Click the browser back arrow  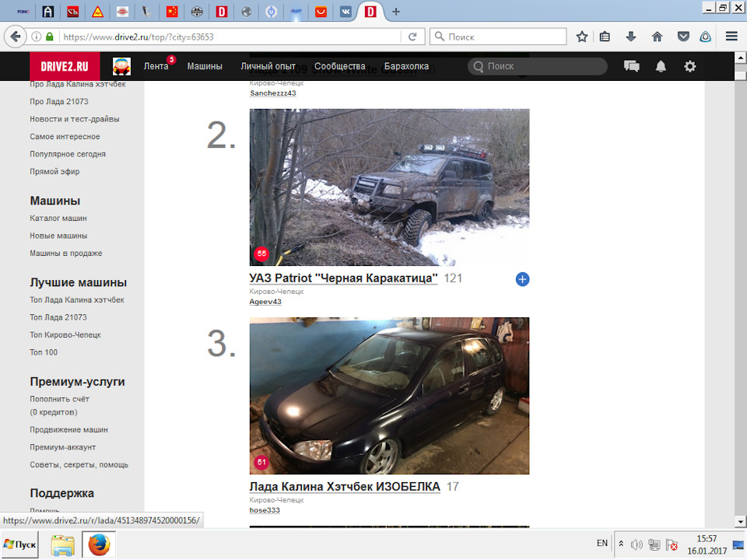pos(16,37)
